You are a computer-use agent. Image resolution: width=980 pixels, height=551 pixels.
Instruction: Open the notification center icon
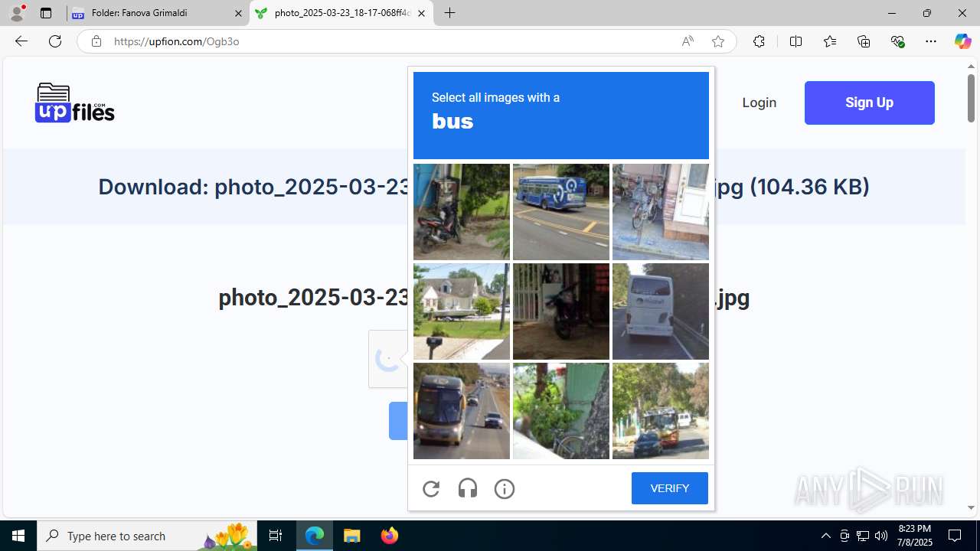(x=955, y=536)
